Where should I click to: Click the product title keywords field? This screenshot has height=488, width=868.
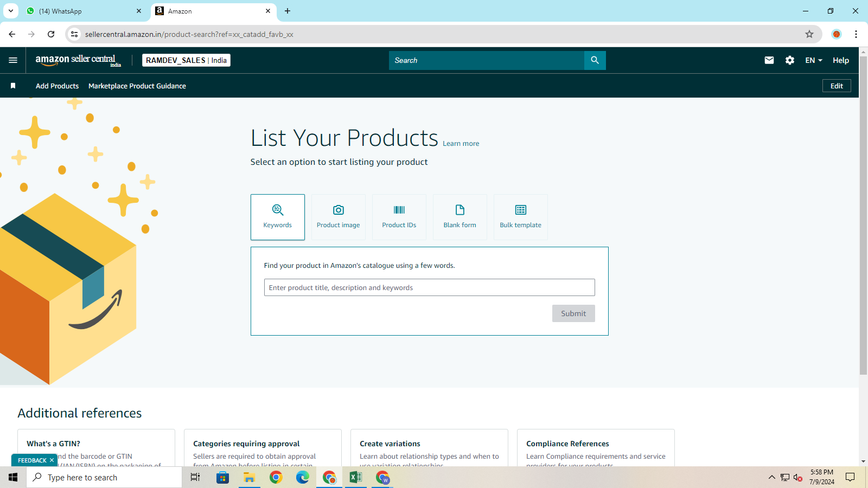tap(429, 287)
